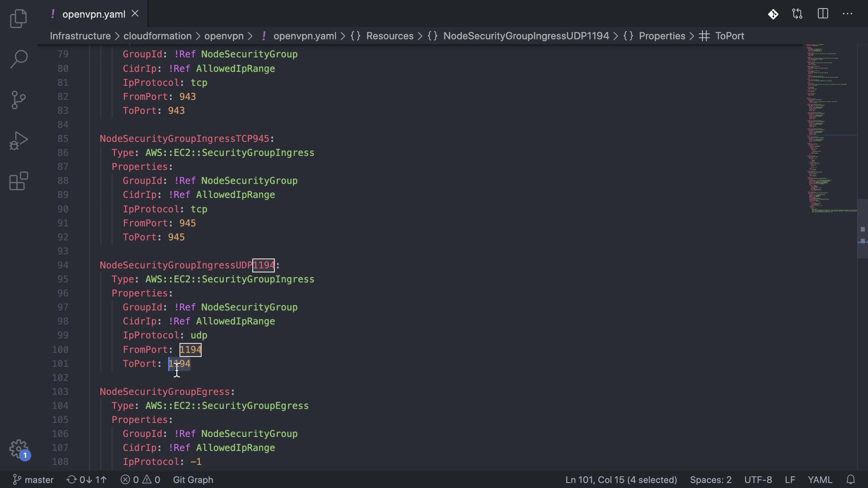Viewport: 868px width, 488px height.
Task: Close the openvpn.yaml tab
Action: click(135, 14)
